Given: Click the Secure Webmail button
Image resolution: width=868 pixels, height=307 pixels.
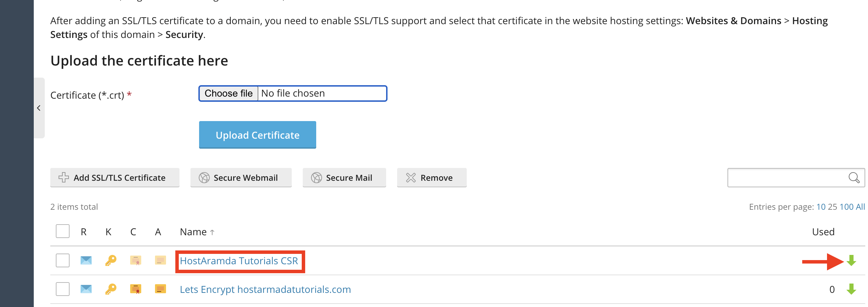Looking at the screenshot, I should coord(241,178).
